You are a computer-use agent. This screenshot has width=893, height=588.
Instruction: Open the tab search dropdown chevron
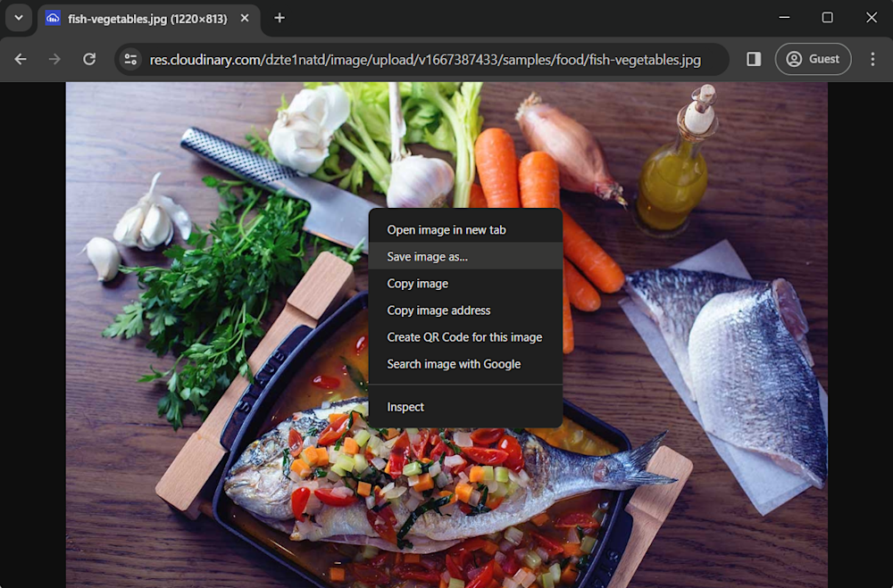[x=18, y=18]
